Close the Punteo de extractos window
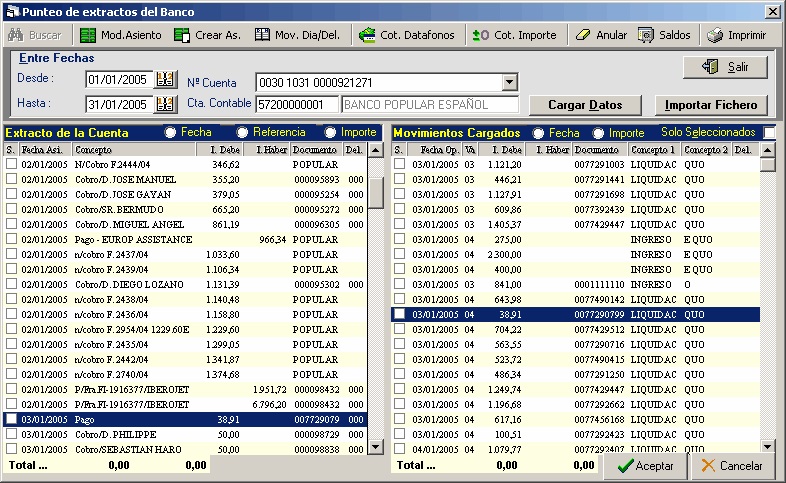786x483 pixels. point(773,12)
